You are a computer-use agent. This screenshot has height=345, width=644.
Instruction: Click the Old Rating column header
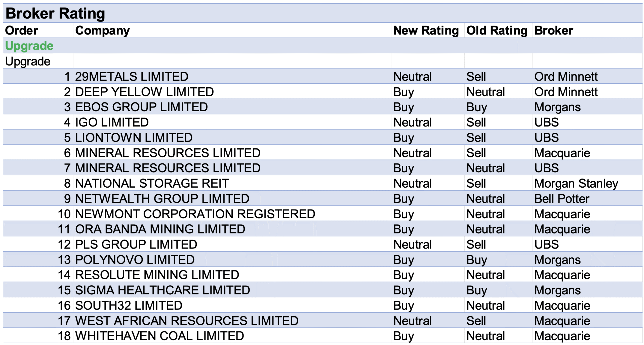coord(497,30)
